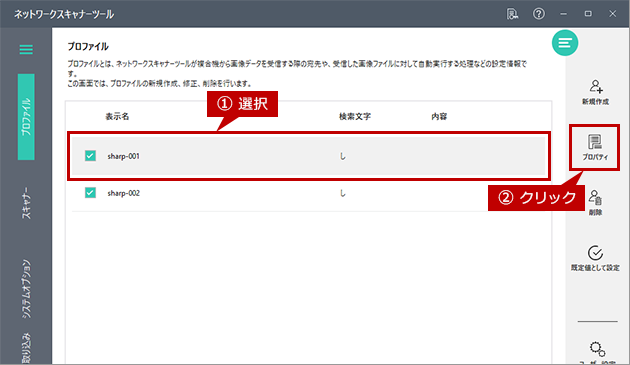Viewport: 630px width, 365px height.
Task: Close the ネットワークスキャナーツール window
Action: coord(612,14)
